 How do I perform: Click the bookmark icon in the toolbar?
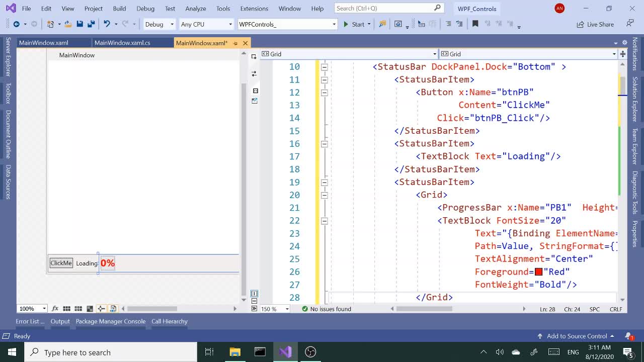coord(475,24)
